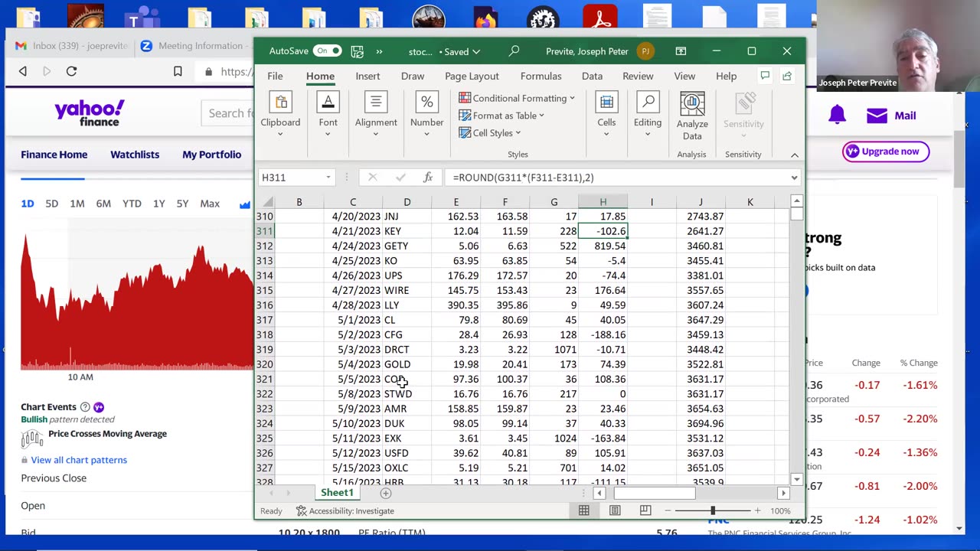
Task: Collapse the Excel ribbon
Action: tap(795, 155)
